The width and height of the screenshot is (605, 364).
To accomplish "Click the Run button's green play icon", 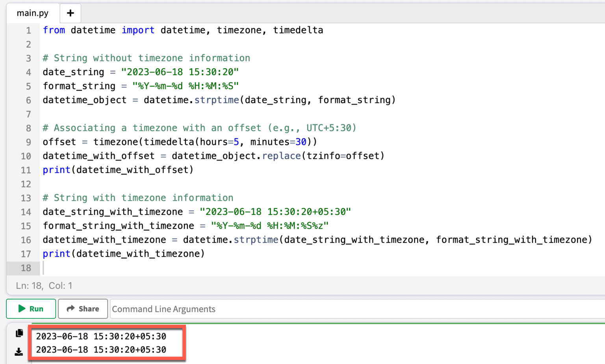I will (22, 309).
